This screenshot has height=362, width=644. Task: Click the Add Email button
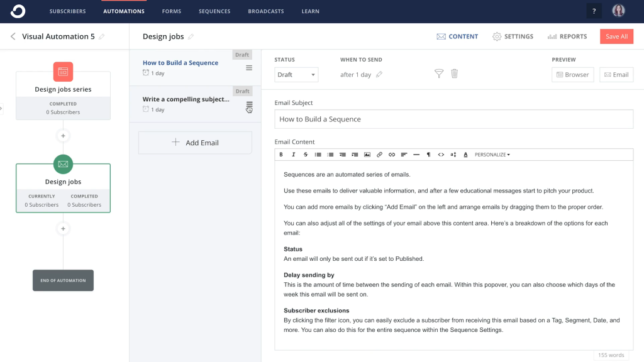(195, 143)
